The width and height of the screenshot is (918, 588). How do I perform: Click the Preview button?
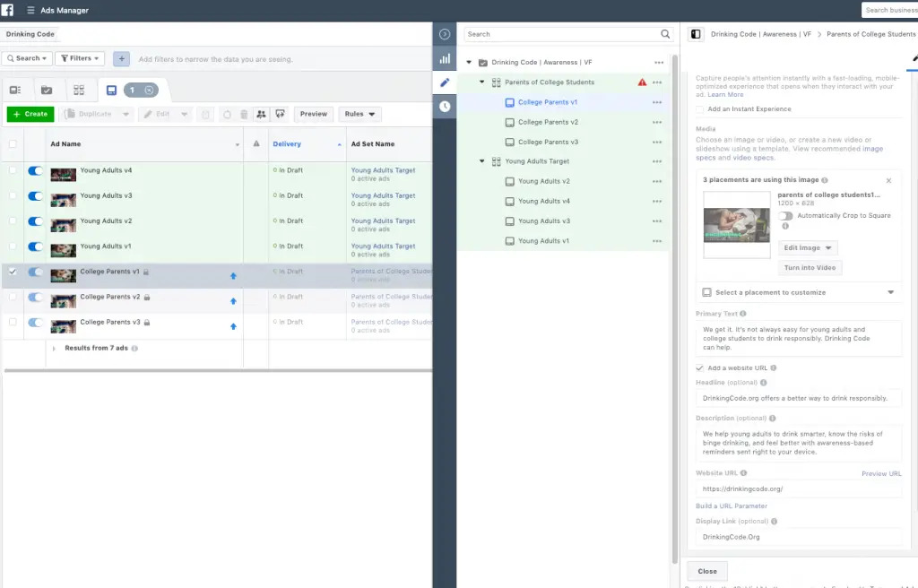point(314,114)
